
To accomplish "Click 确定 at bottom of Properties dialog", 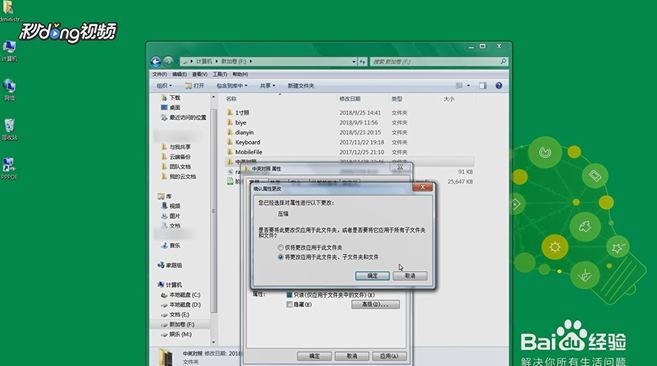I will pos(314,356).
